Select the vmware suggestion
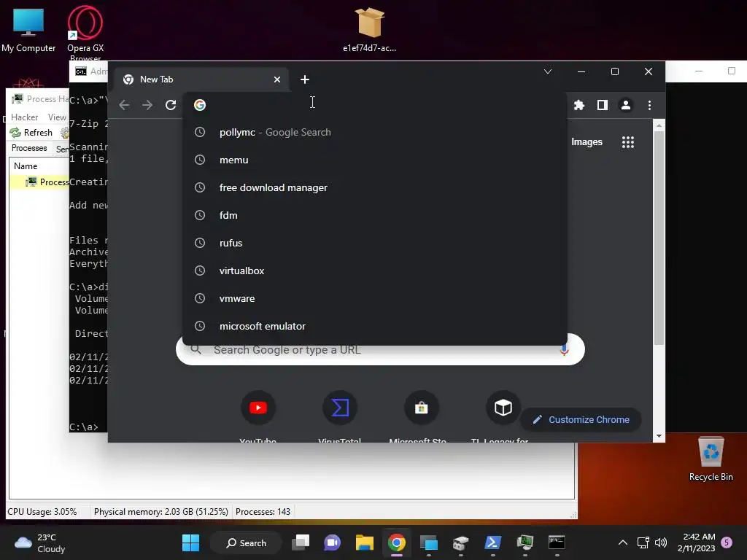The width and height of the screenshot is (747, 560). coord(375,298)
